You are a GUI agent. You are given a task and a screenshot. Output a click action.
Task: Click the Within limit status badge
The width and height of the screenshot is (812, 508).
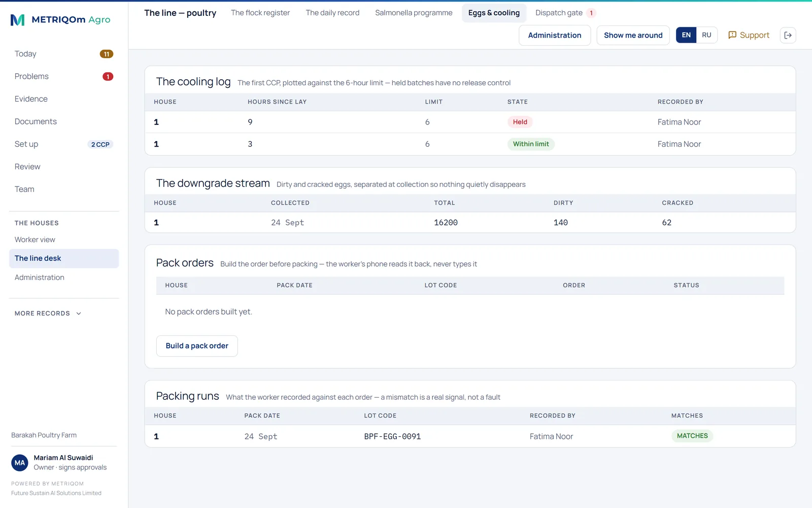531,144
